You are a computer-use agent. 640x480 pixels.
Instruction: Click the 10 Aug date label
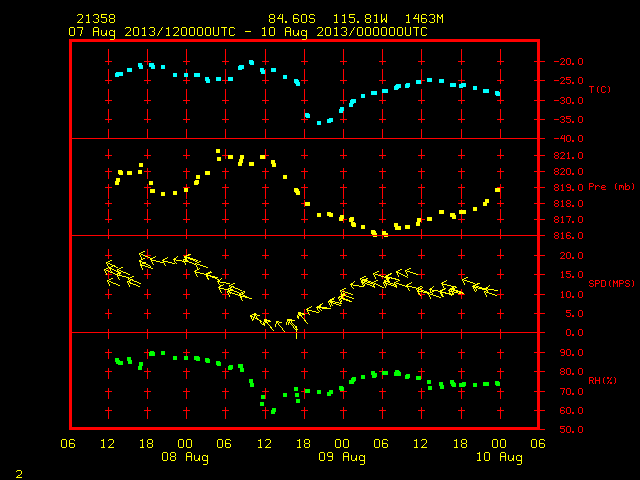499,457
